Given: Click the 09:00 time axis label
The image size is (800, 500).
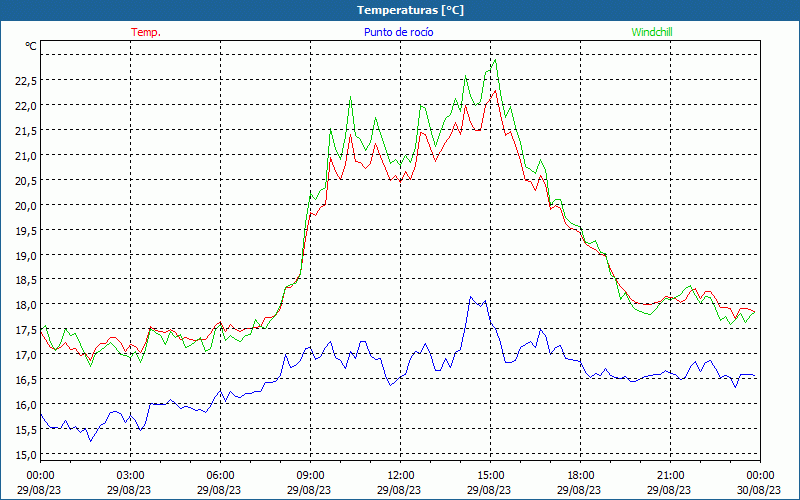Looking at the screenshot, I should [x=310, y=475].
